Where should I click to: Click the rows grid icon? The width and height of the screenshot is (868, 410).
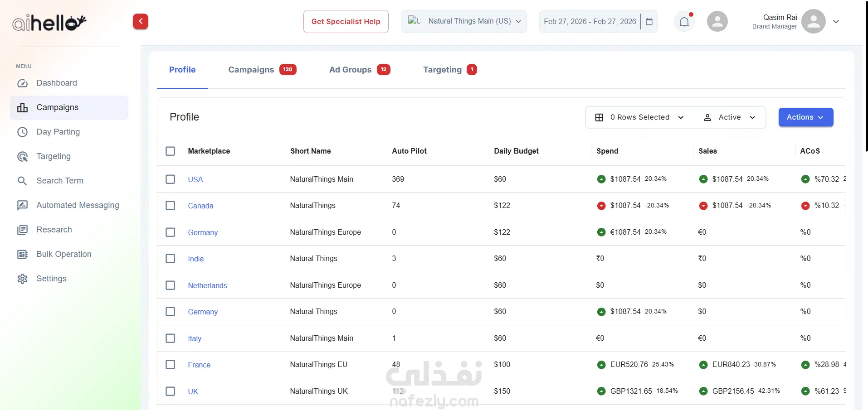[x=599, y=117]
